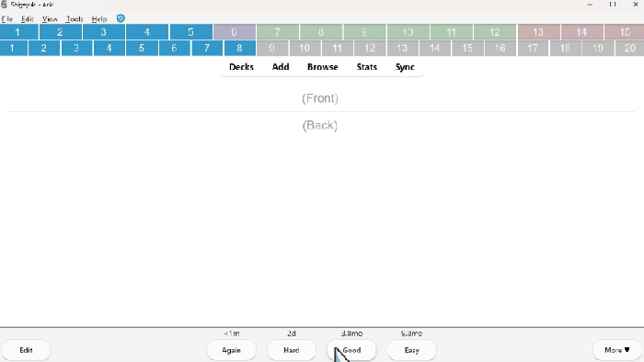Click blue box 4 in upper row
644x362 pixels.
(x=147, y=32)
